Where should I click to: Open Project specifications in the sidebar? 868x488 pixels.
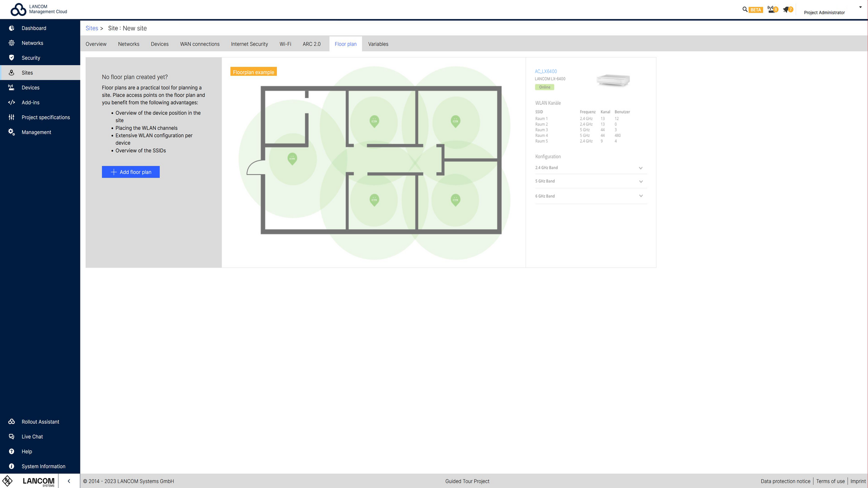46,117
